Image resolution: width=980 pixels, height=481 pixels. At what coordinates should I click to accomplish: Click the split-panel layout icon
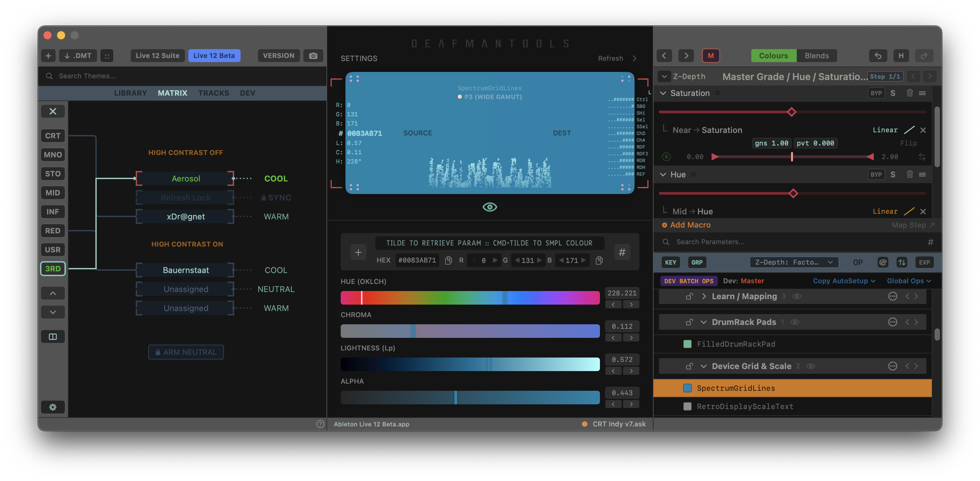coord(53,336)
